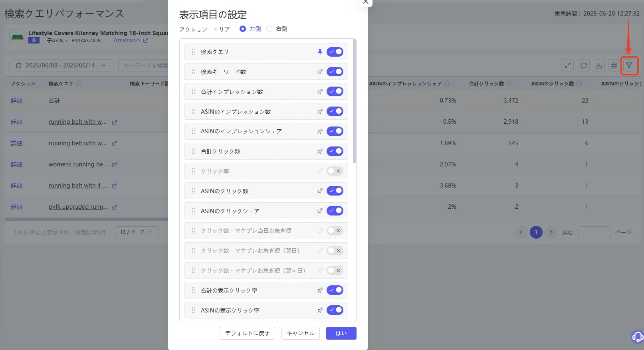Click the freeze columns snowflake icon
This screenshot has height=350, width=644.
pyautogui.click(x=614, y=65)
